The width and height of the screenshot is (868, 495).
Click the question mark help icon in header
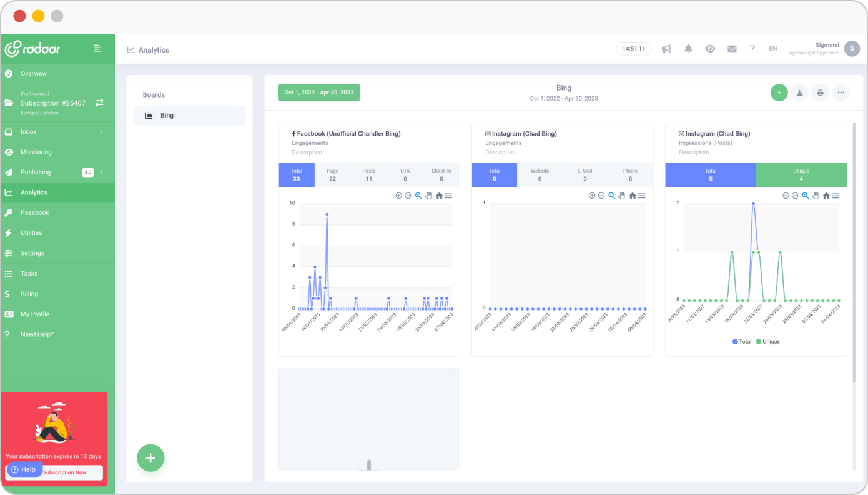pos(752,49)
